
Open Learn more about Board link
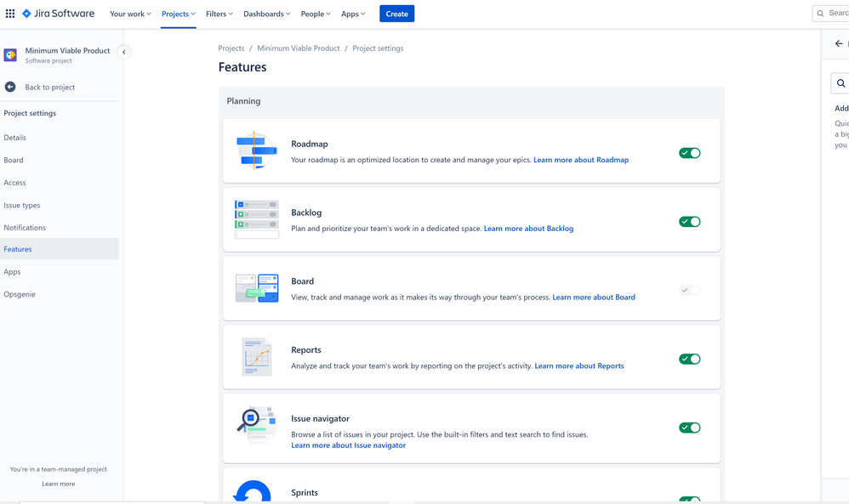coord(594,297)
